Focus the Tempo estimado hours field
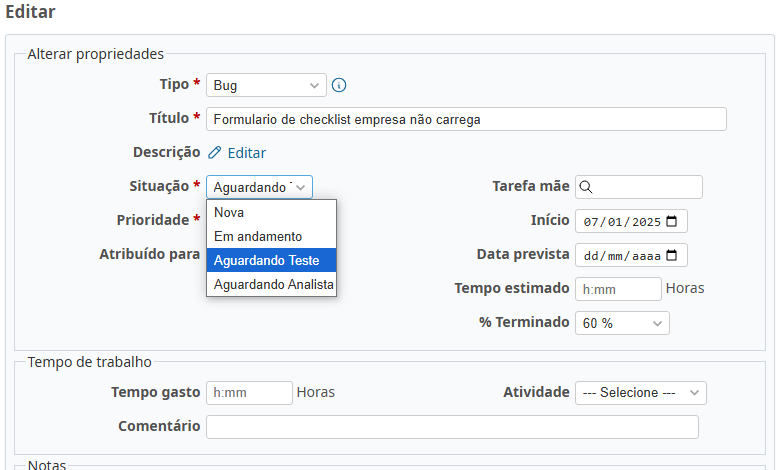The height and width of the screenshot is (470, 782). (617, 289)
